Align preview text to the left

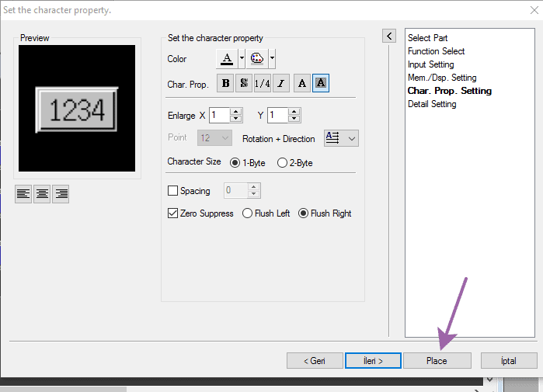(24, 194)
